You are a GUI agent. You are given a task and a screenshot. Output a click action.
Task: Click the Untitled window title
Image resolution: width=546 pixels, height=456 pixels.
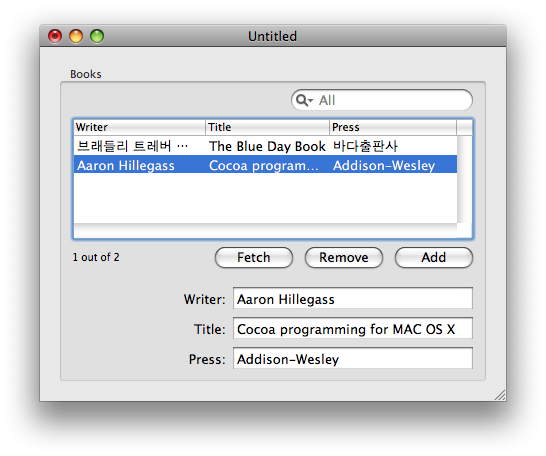(x=272, y=36)
